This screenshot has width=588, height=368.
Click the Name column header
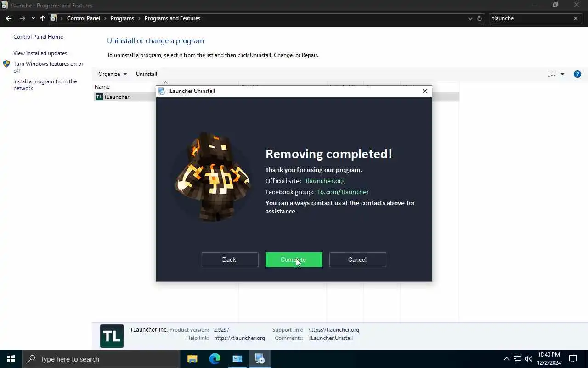(102, 87)
